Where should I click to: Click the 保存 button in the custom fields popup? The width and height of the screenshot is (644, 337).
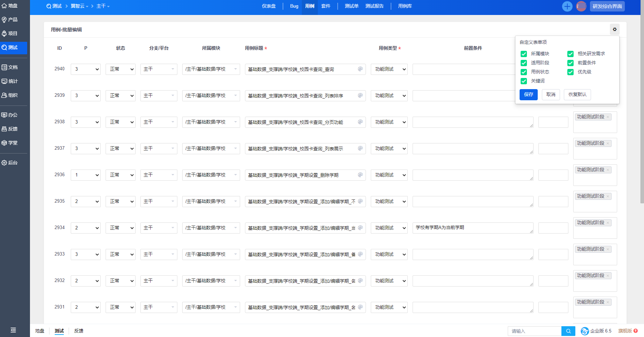tap(529, 95)
